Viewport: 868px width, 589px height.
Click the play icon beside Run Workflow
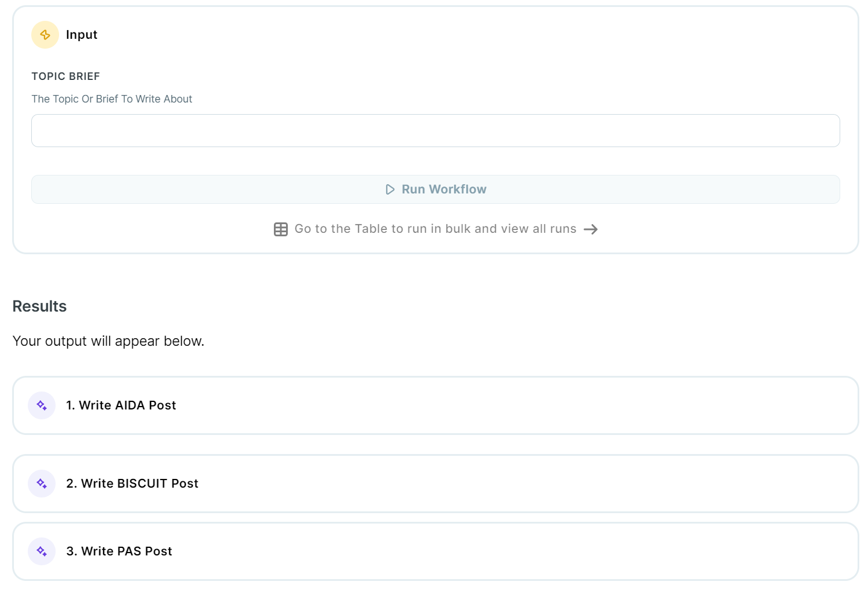pyautogui.click(x=390, y=189)
